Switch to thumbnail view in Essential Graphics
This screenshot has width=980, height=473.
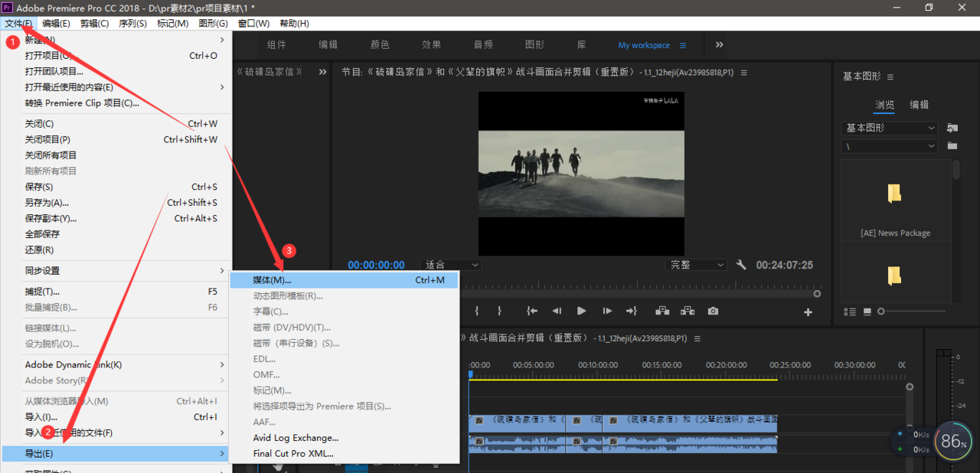(867, 312)
